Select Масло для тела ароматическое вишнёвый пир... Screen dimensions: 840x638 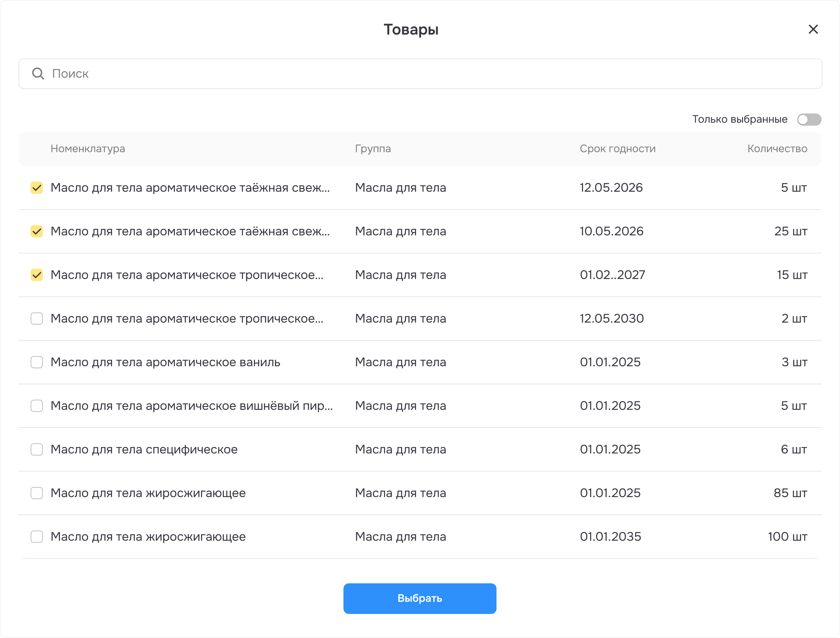[192, 406]
